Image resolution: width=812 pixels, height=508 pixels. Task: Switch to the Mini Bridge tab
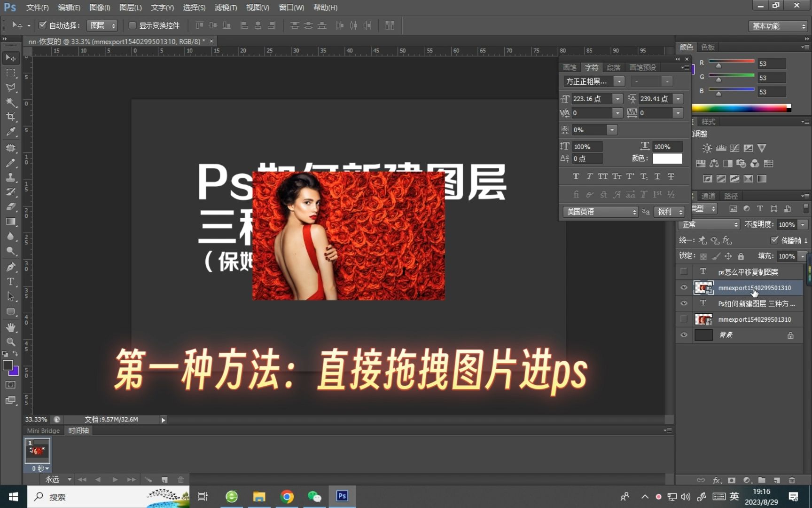tap(43, 430)
